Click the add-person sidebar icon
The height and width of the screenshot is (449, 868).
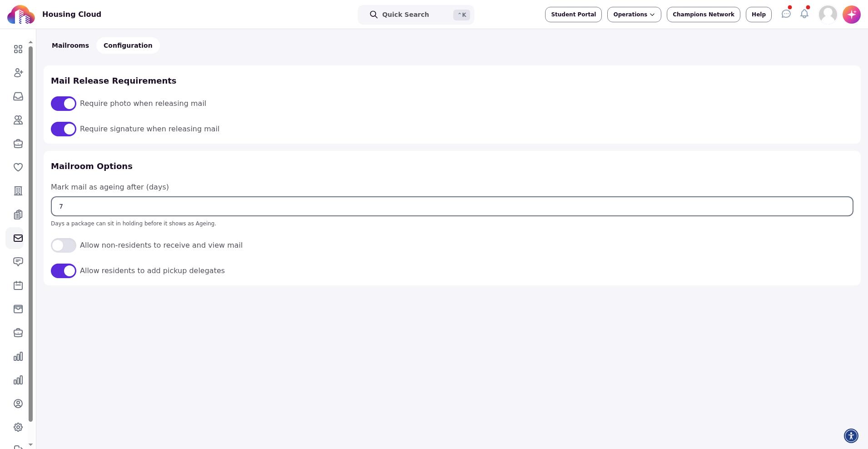[18, 73]
